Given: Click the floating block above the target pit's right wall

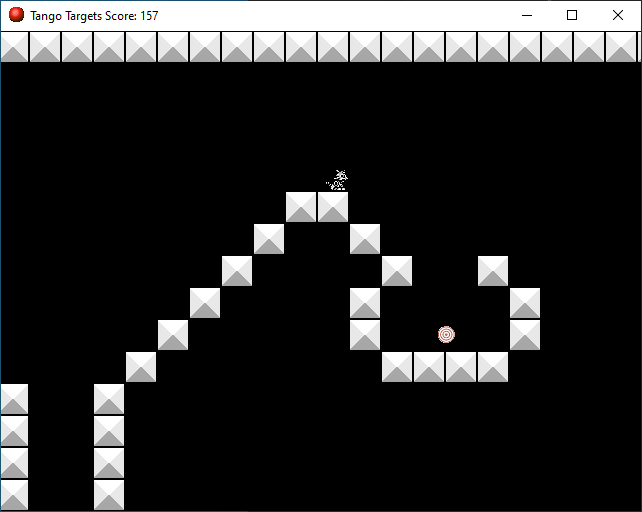Looking at the screenshot, I should 493,271.
